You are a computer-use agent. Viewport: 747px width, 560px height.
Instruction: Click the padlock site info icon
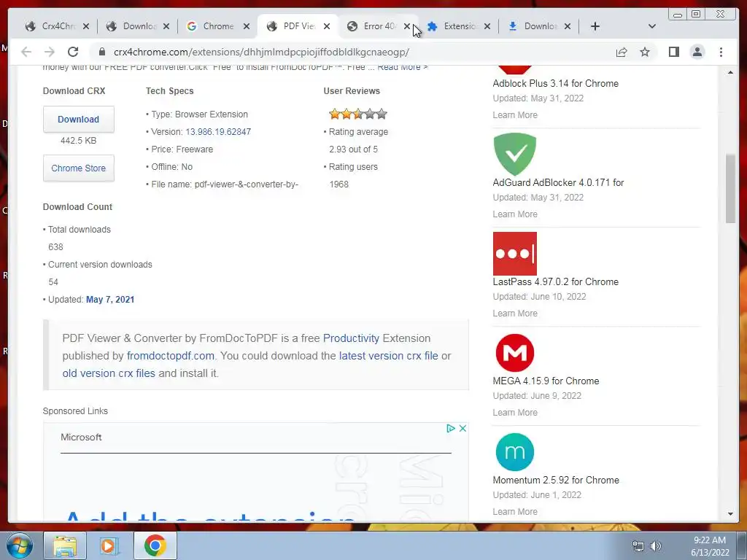pos(101,52)
